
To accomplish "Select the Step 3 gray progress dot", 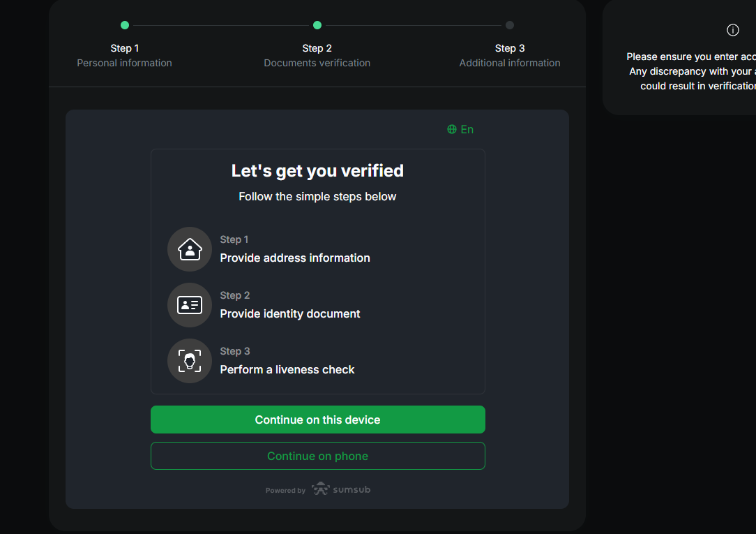I will click(x=510, y=25).
